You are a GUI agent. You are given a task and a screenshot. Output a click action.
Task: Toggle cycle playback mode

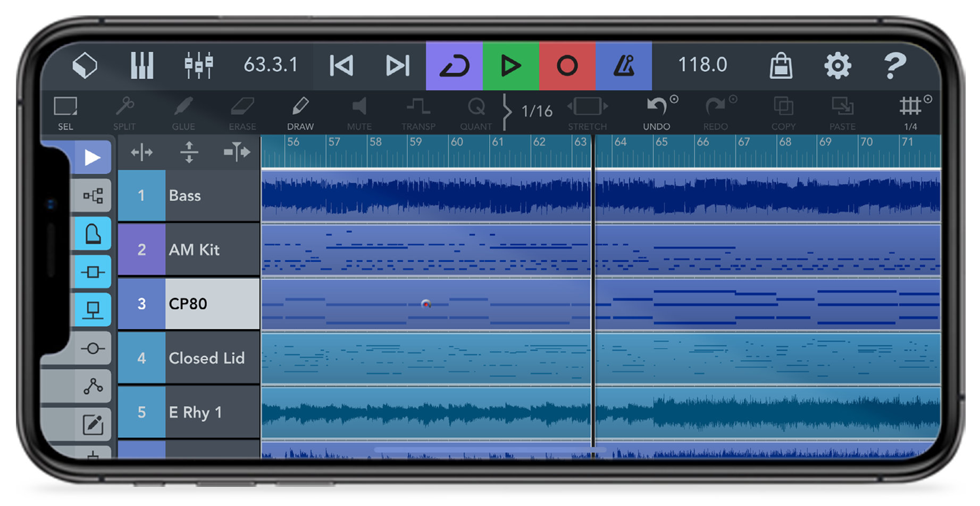click(456, 65)
